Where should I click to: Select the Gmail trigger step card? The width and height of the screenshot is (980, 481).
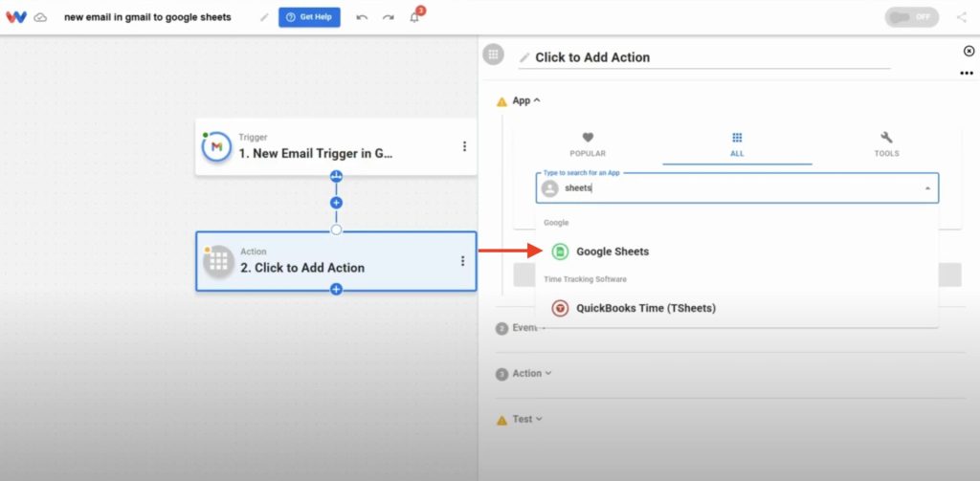click(x=336, y=147)
